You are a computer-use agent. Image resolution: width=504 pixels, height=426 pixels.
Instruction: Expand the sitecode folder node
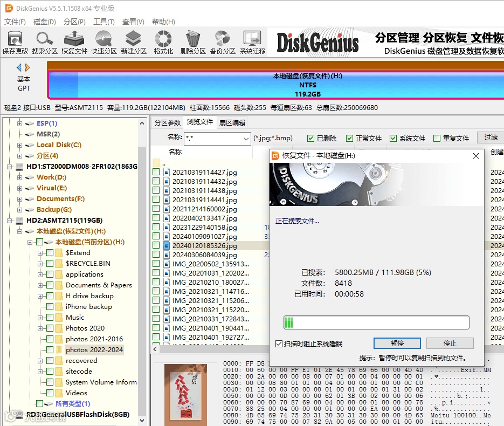pos(40,372)
